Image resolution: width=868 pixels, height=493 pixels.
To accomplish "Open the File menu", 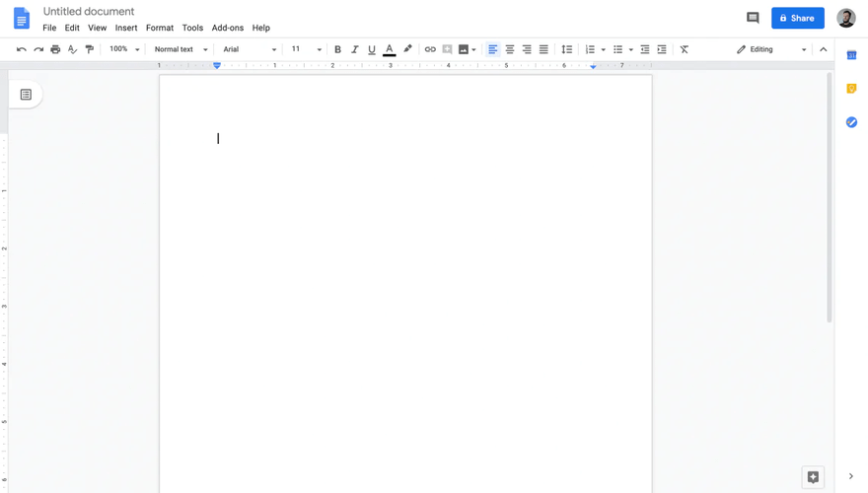I will point(49,28).
